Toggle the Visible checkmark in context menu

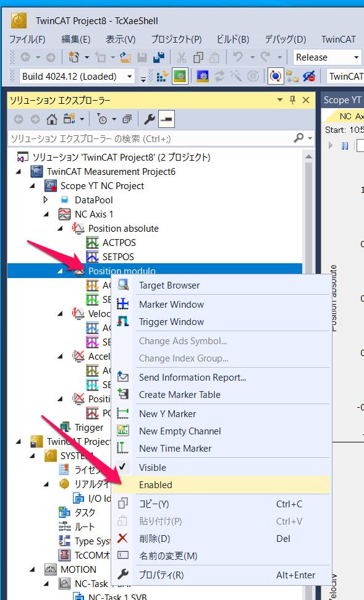tap(222, 468)
